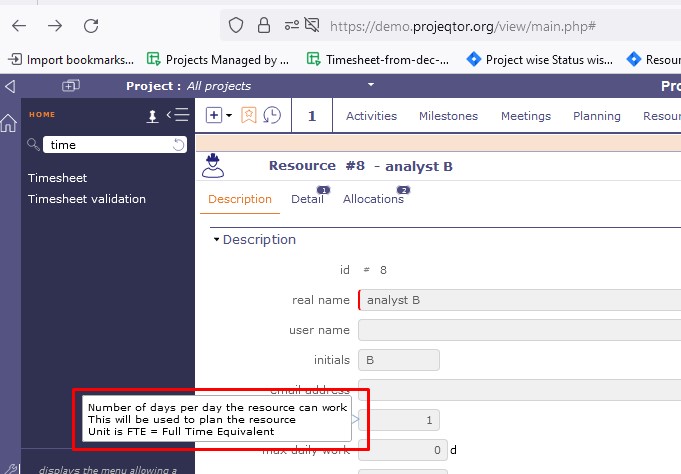Open the new item plus dropdown
The height and width of the screenshot is (474, 681).
(x=218, y=116)
